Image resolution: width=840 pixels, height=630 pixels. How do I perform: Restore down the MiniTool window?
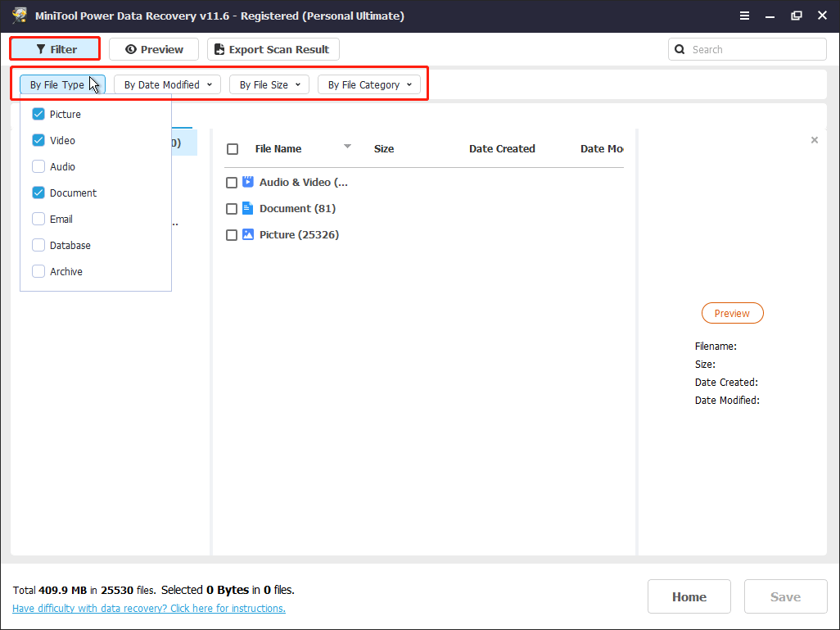(796, 16)
